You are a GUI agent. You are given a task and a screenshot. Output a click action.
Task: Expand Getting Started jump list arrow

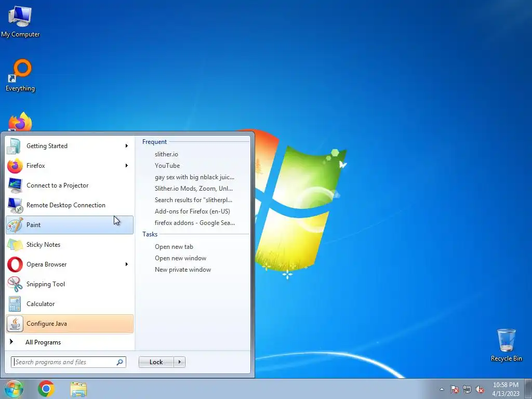(x=127, y=146)
